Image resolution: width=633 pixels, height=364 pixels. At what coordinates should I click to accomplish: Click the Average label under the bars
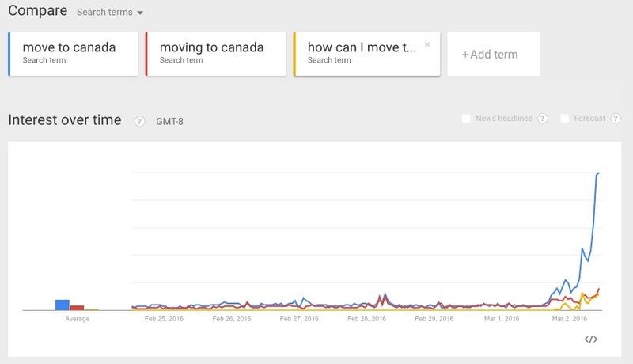pos(77,319)
